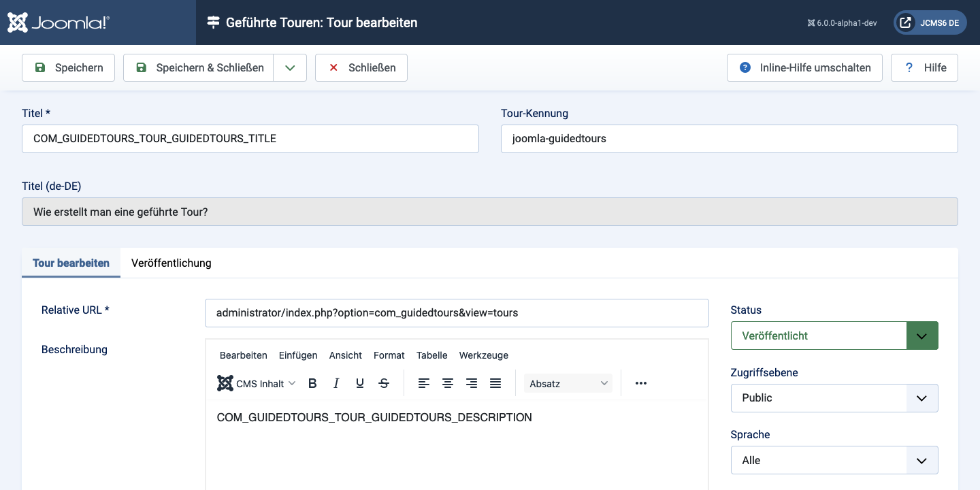Click the Speichern button
The image size is (980, 490).
(x=69, y=67)
